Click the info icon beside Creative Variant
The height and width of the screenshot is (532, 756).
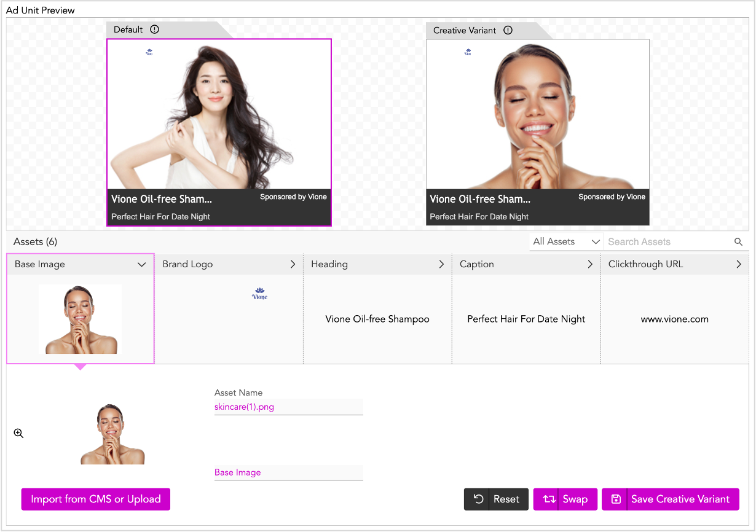click(508, 30)
